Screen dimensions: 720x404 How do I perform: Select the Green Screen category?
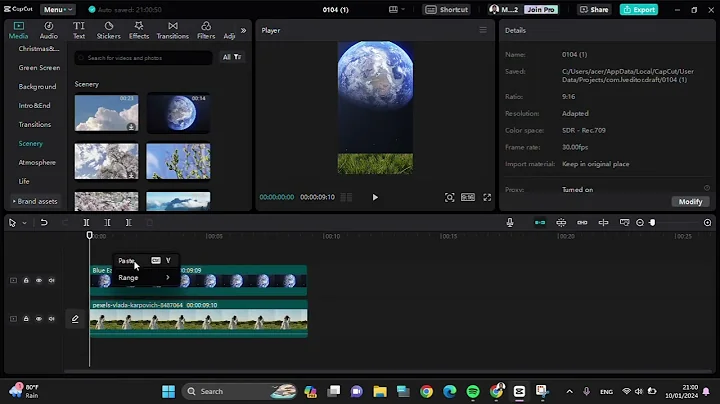click(39, 67)
